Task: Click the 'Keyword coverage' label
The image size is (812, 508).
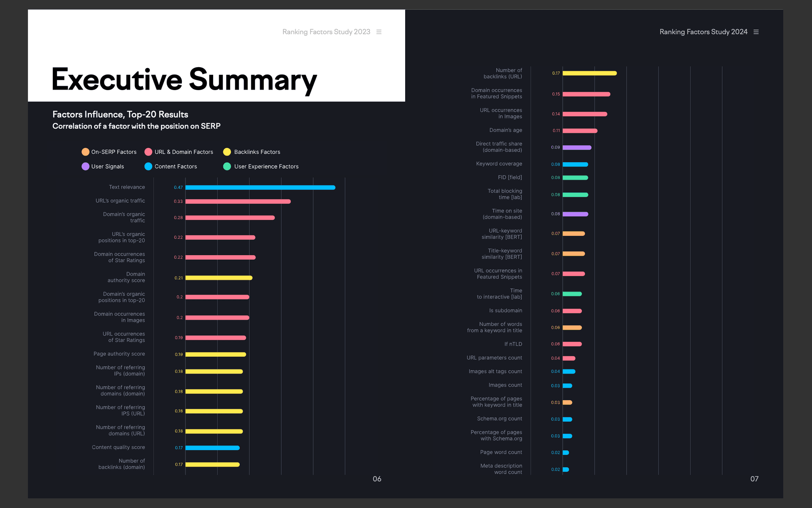Action: click(499, 164)
